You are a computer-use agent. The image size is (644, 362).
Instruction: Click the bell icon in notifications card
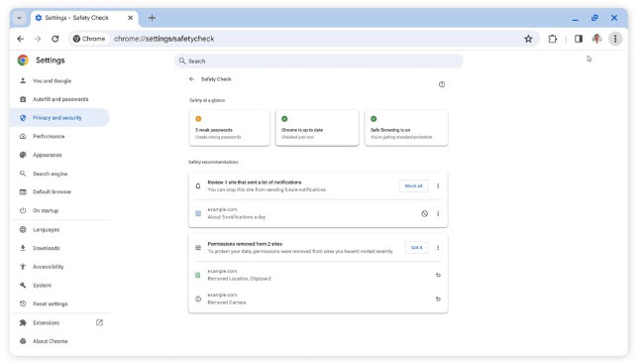point(198,185)
